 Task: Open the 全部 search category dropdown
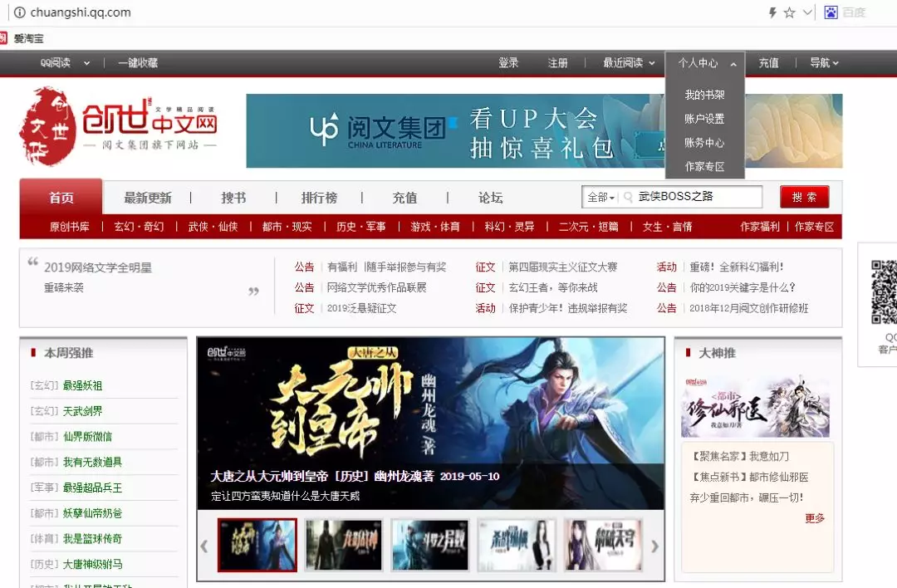click(600, 198)
